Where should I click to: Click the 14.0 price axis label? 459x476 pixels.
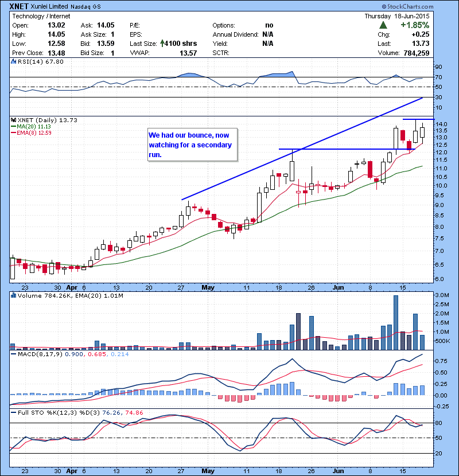click(x=441, y=124)
